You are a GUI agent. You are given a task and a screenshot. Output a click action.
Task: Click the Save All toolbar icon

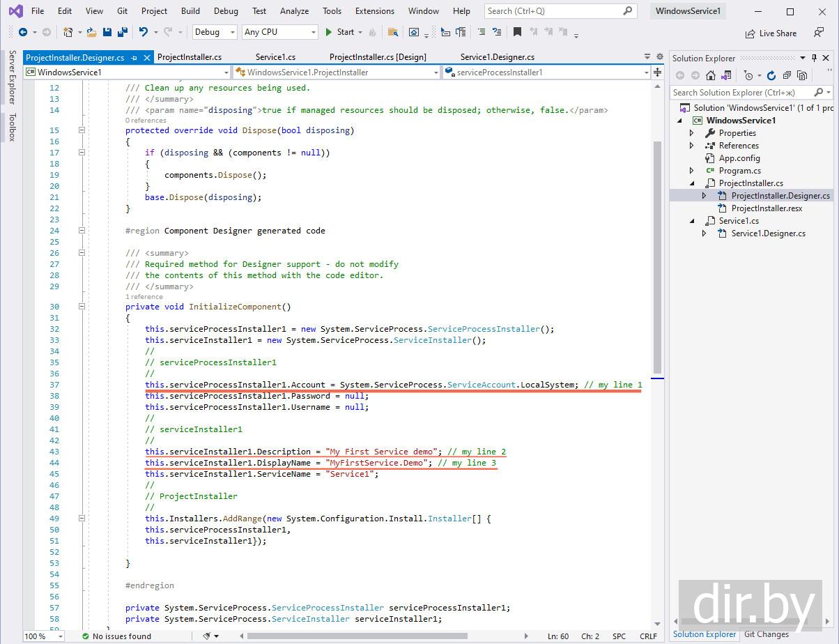point(122,32)
